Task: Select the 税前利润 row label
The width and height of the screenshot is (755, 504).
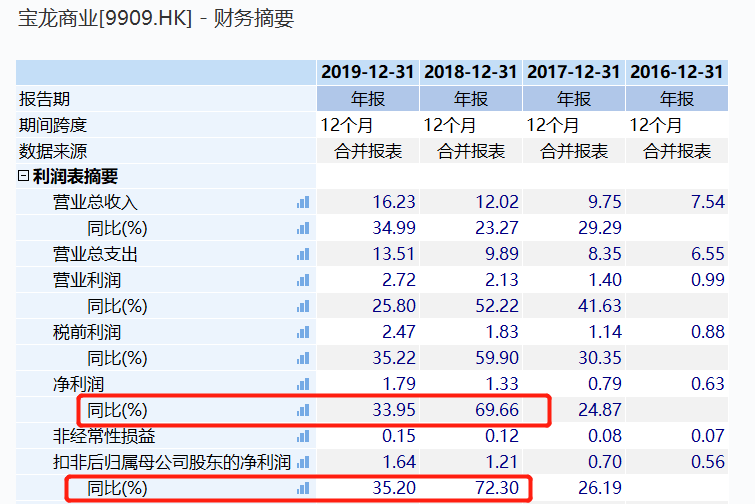Action: tap(87, 332)
